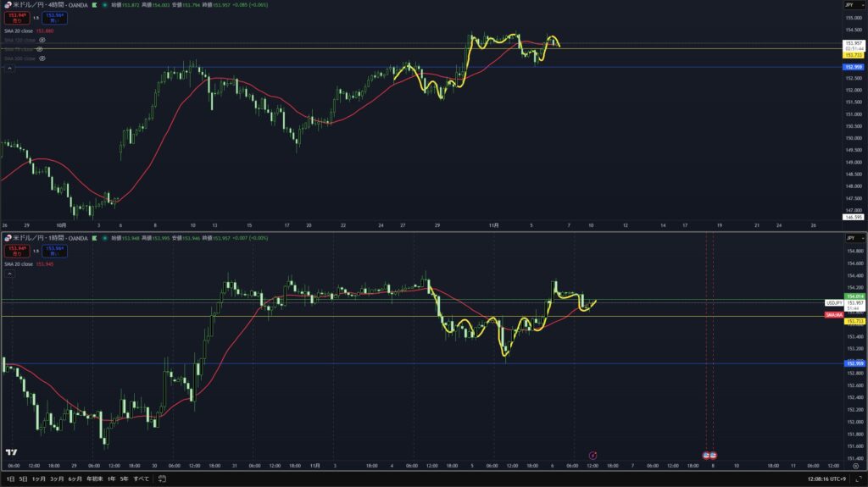
Task: Select the 3ヶ月 time range tab
Action: coord(56,479)
